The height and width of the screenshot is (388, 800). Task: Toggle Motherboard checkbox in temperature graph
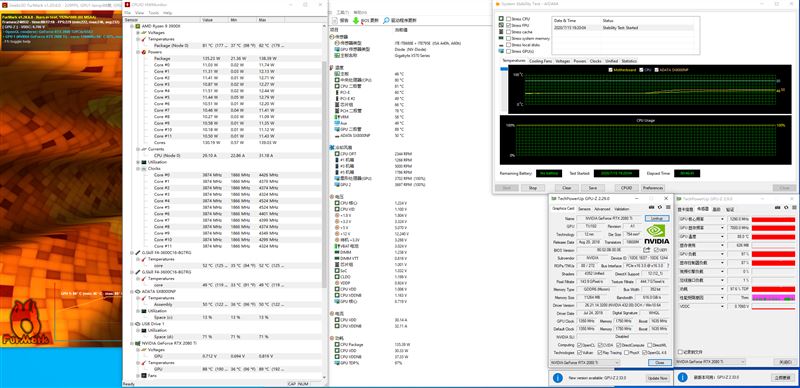[610, 70]
